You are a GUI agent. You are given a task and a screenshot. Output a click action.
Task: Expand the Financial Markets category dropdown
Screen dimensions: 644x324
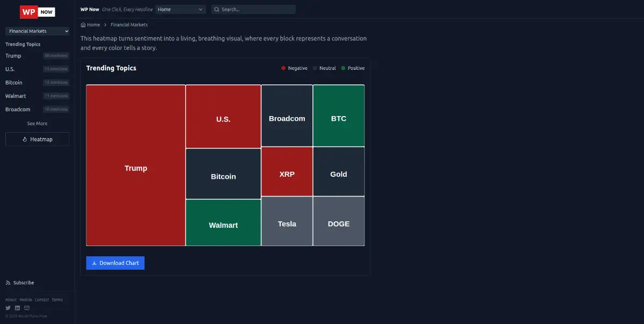pos(37,31)
